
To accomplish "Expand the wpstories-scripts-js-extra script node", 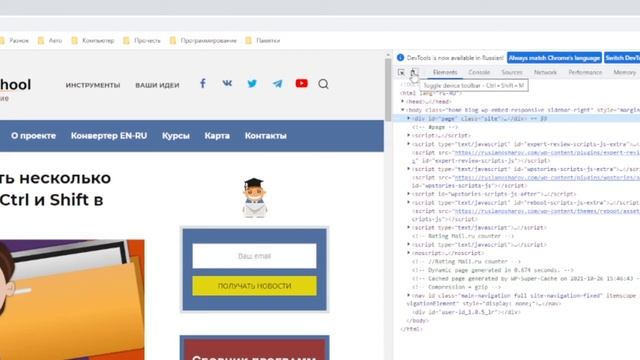I will pyautogui.click(x=409, y=169).
